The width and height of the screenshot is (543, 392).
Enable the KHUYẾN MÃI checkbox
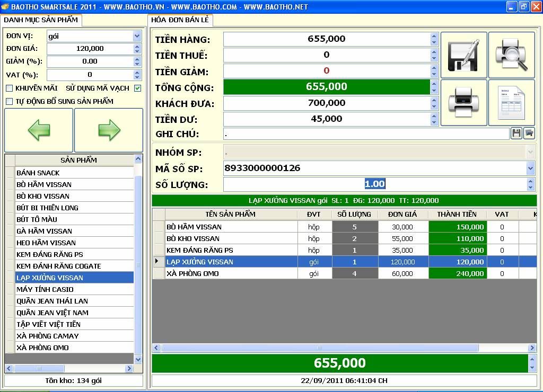point(9,88)
